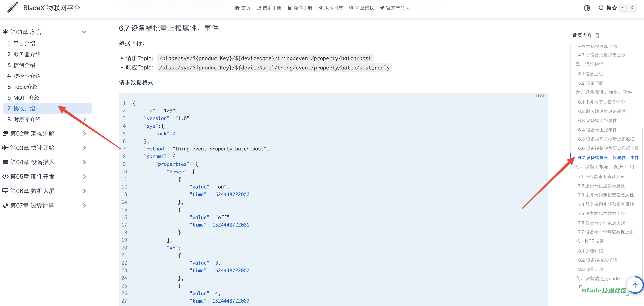Collapse the 第01章 序言 chapter chevron
Screen dimensions: 644x306
pyautogui.click(x=85, y=32)
